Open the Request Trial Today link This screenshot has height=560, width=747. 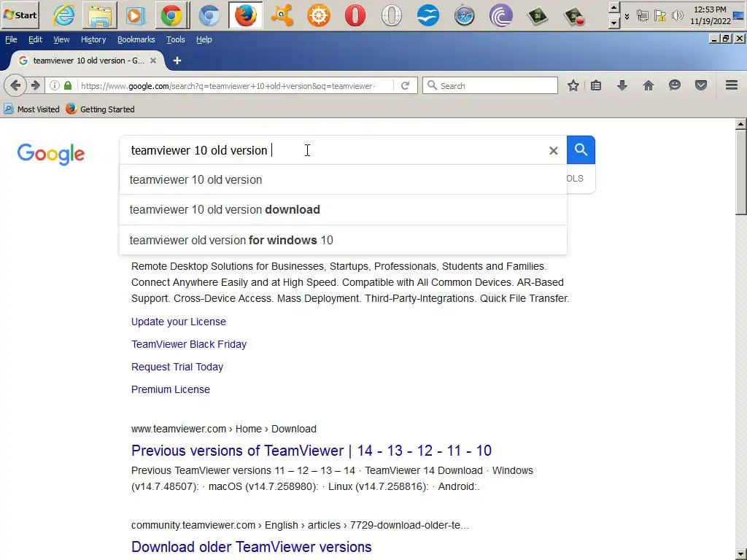click(177, 367)
